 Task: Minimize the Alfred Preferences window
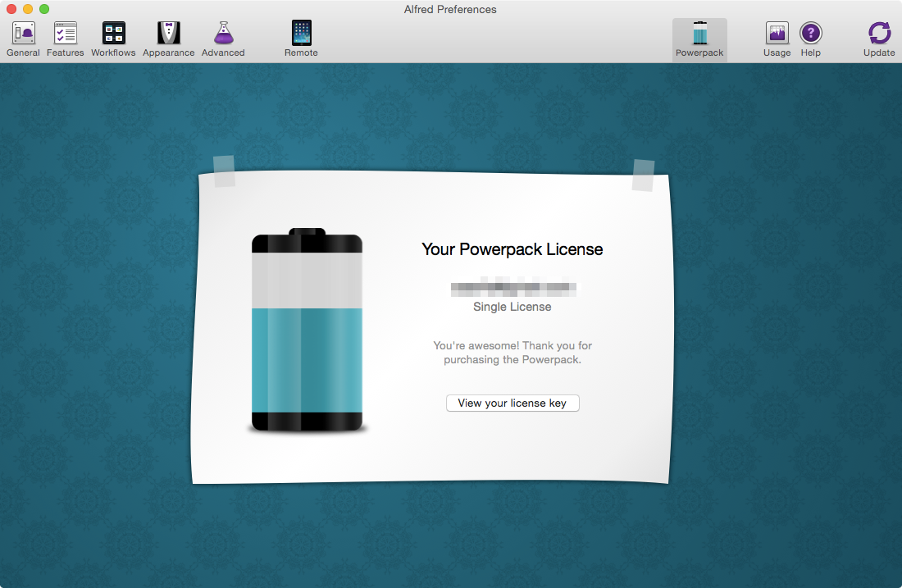pos(28,9)
